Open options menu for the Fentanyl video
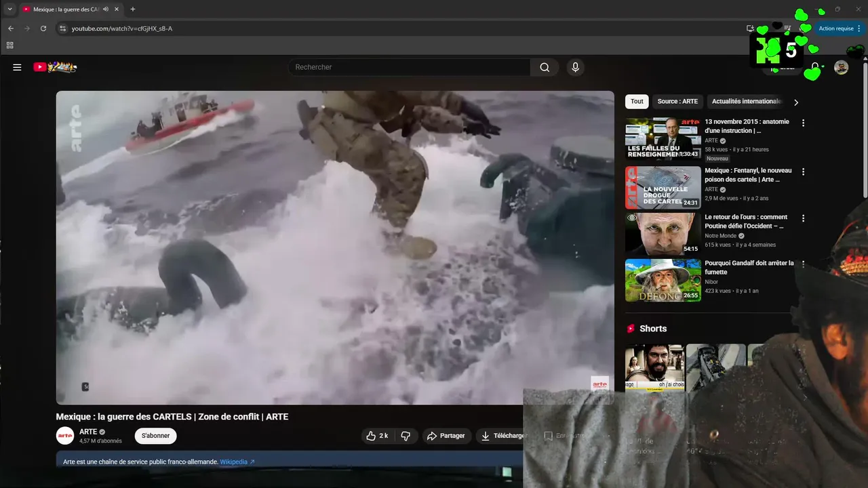The image size is (868, 488). point(804,172)
